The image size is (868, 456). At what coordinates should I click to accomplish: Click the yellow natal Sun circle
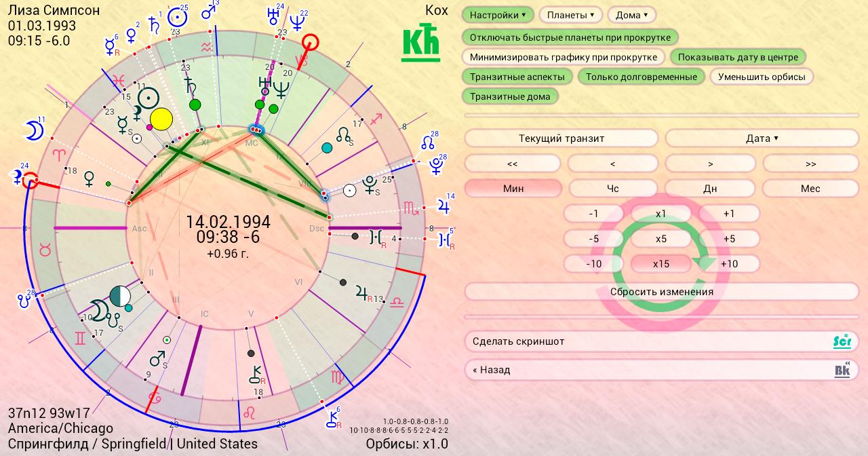[x=161, y=119]
